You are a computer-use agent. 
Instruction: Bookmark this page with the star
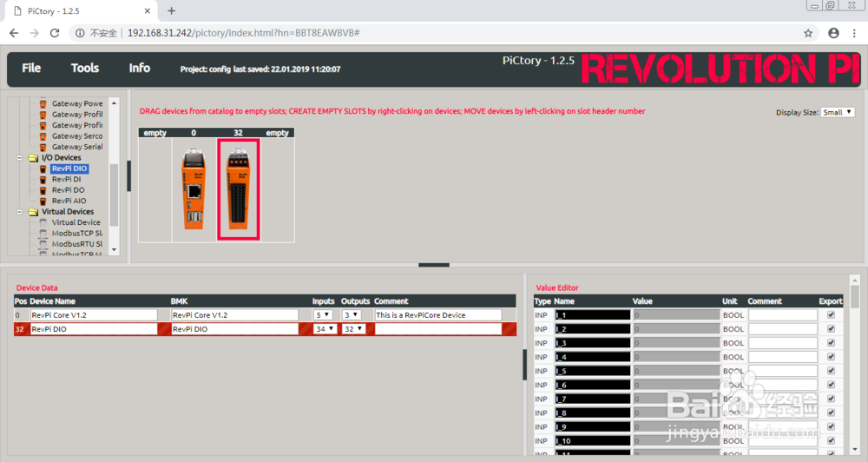click(808, 33)
